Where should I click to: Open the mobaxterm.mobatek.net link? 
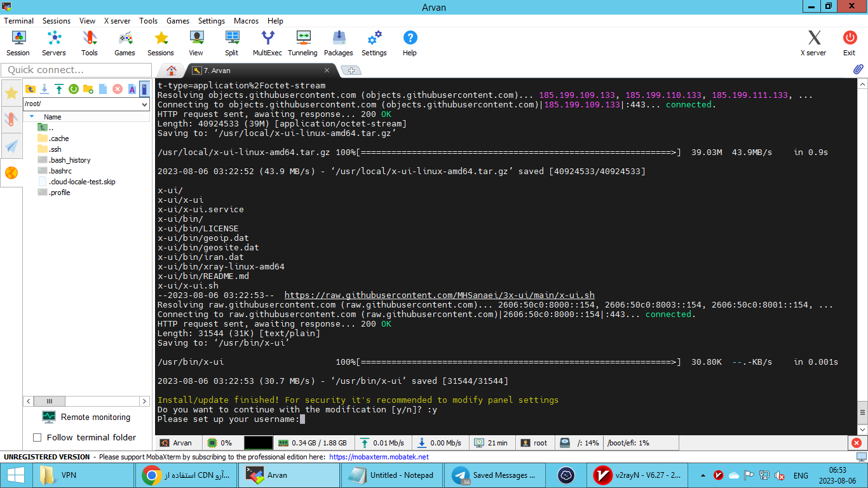pyautogui.click(x=379, y=457)
